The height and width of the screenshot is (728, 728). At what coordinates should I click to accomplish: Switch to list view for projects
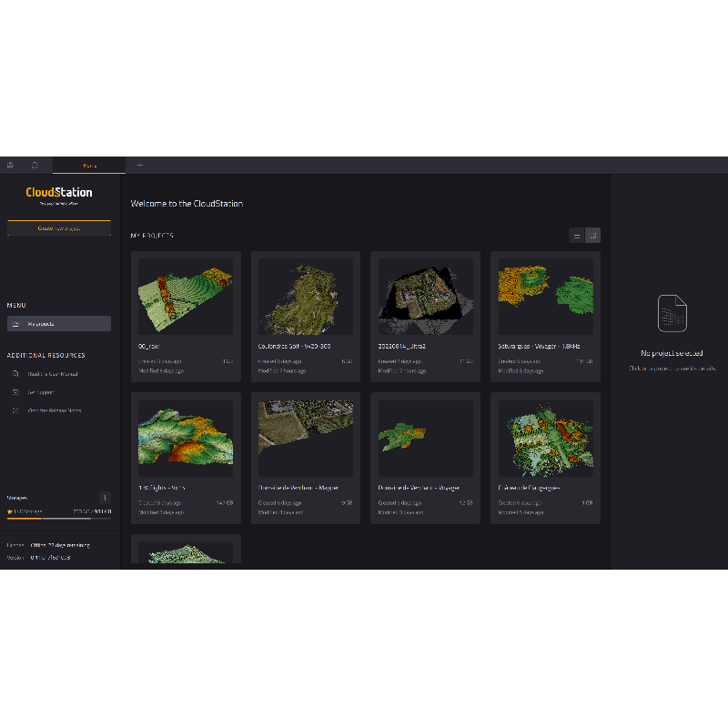pyautogui.click(x=577, y=236)
